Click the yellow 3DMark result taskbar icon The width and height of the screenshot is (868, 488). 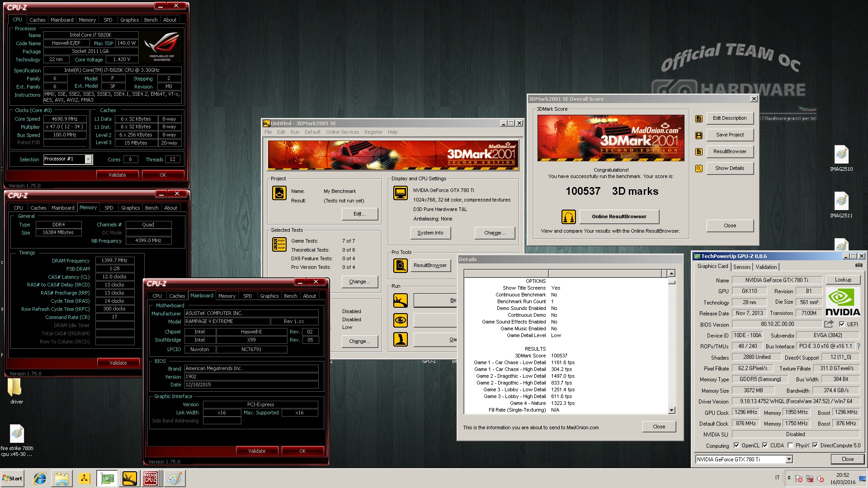point(84,479)
